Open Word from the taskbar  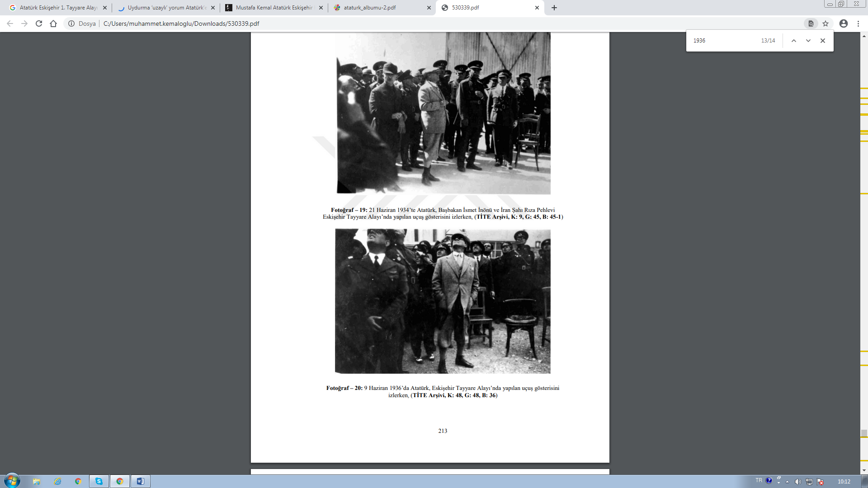click(140, 481)
